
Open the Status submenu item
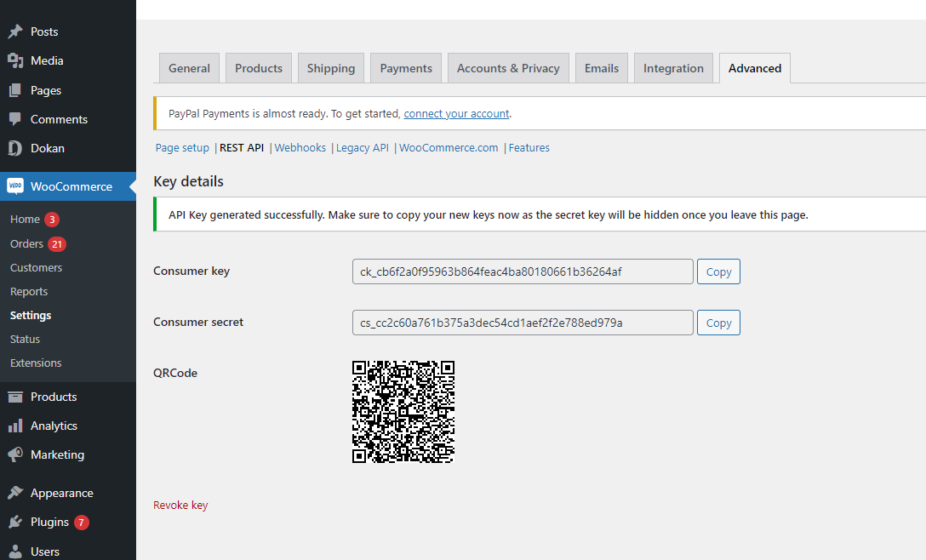tap(25, 339)
